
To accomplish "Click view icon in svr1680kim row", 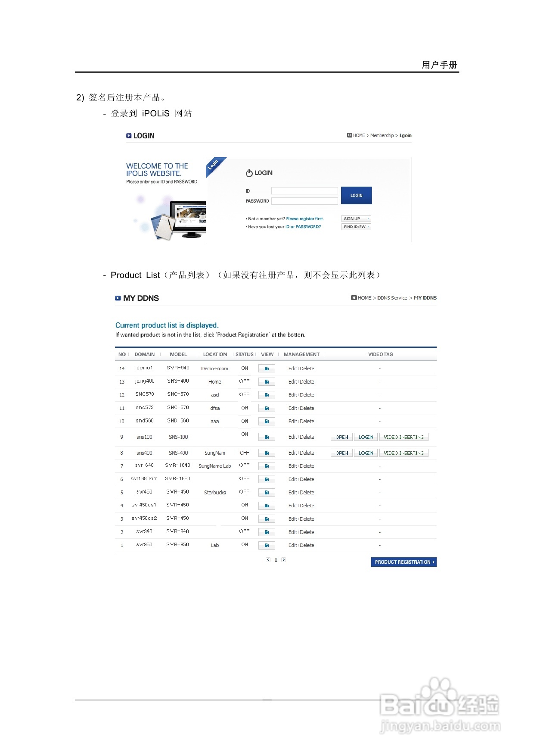I will pyautogui.click(x=267, y=479).
